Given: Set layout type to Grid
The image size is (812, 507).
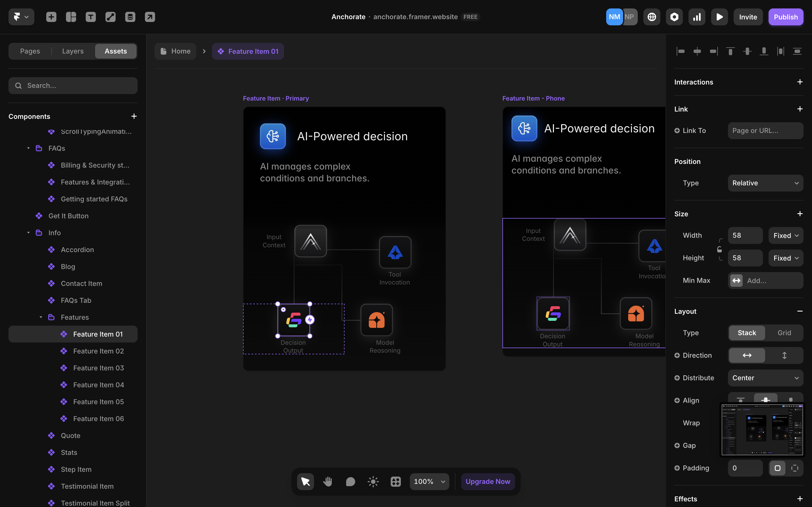Looking at the screenshot, I should pos(784,333).
